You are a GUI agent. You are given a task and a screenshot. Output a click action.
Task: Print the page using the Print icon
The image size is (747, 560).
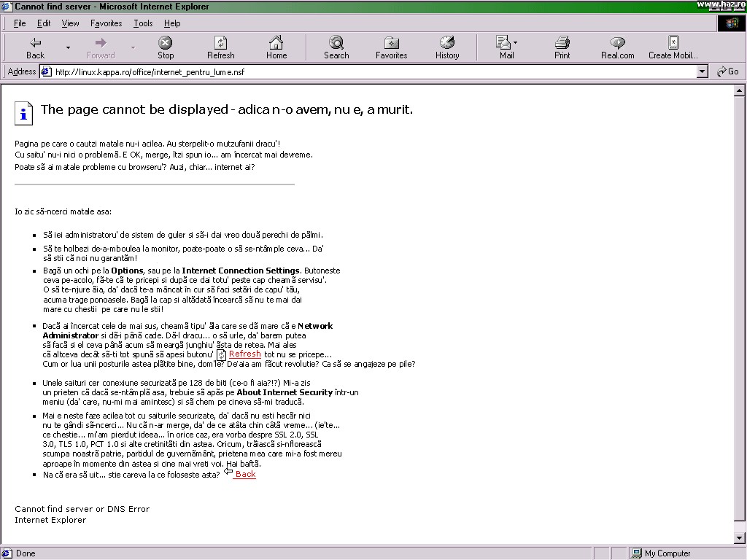(562, 48)
